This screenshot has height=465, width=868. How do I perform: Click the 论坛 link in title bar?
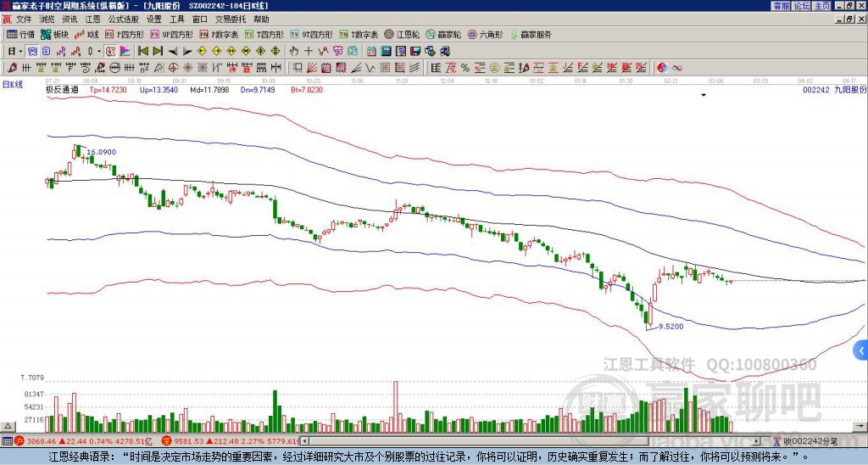pos(802,6)
